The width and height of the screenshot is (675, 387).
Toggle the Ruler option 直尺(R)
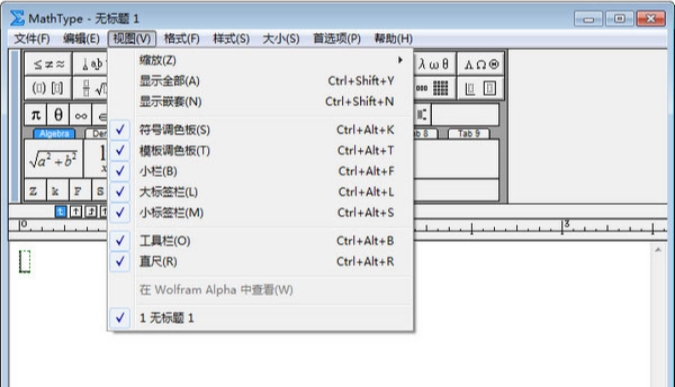(261, 261)
